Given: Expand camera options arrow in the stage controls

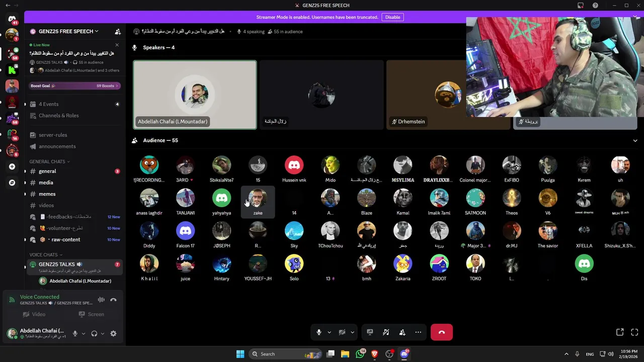Looking at the screenshot, I should [352, 332].
